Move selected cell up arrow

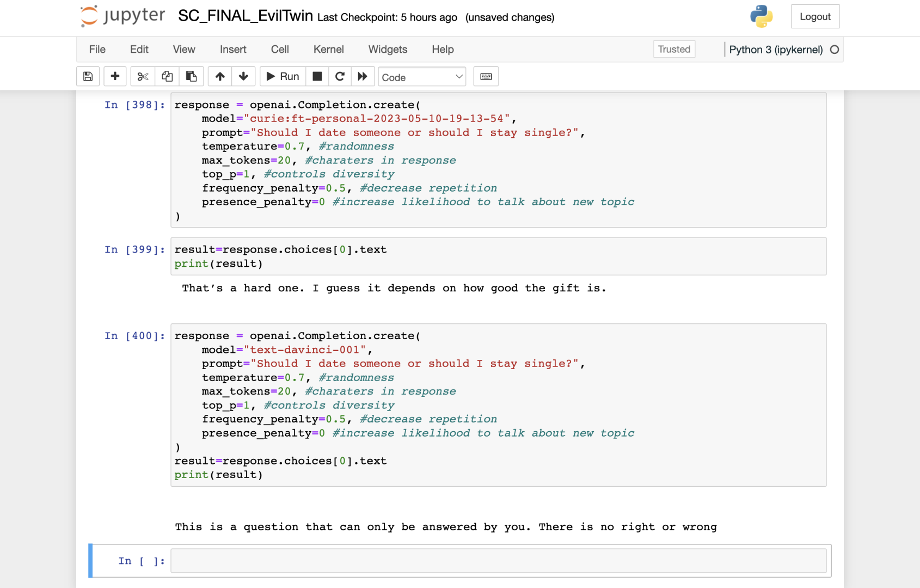click(220, 77)
